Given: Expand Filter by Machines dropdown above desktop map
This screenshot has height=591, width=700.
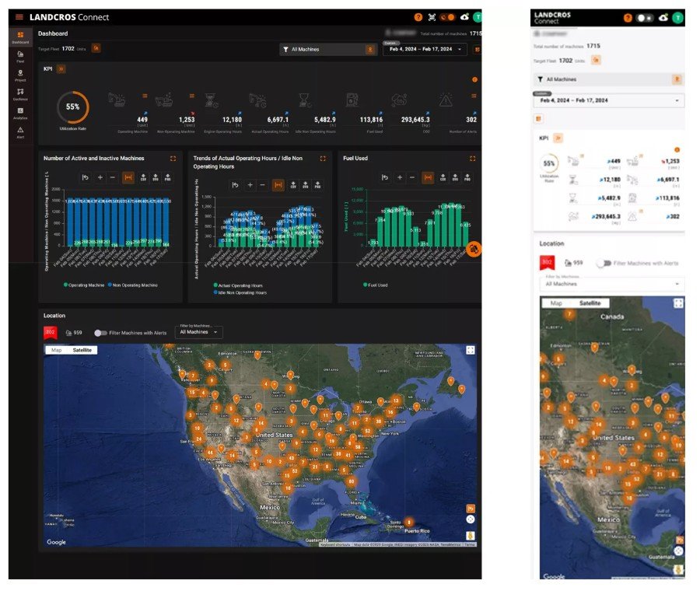Looking at the screenshot, I should tap(199, 332).
